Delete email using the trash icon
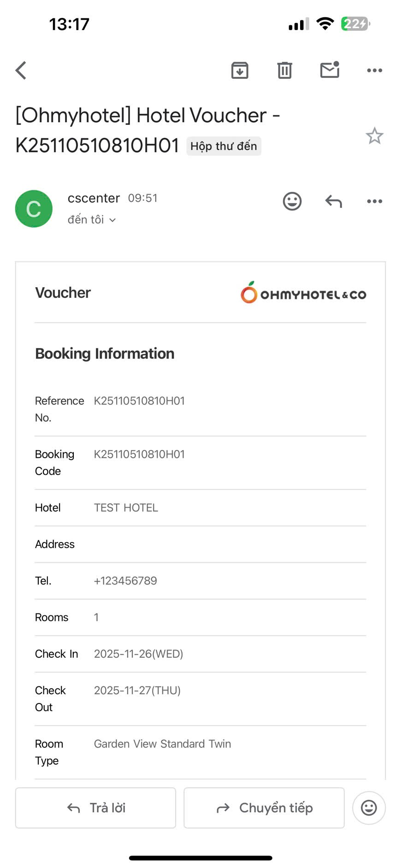This screenshot has height=868, width=401. tap(284, 71)
